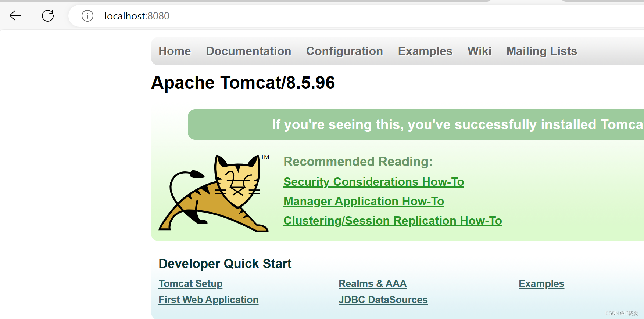This screenshot has height=319, width=644.
Task: Open the Configuration nav item
Action: point(344,51)
